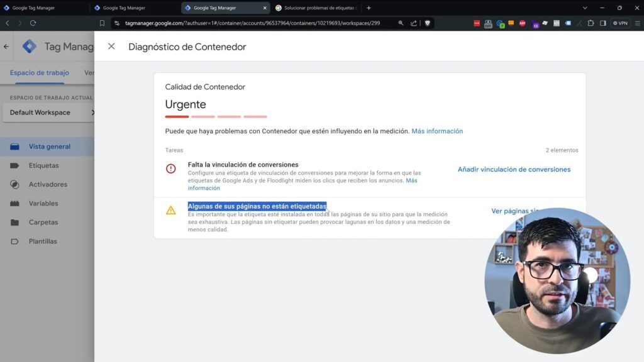This screenshot has width=644, height=362.
Task: Open the browser extensions puzzle icon
Action: (591, 23)
